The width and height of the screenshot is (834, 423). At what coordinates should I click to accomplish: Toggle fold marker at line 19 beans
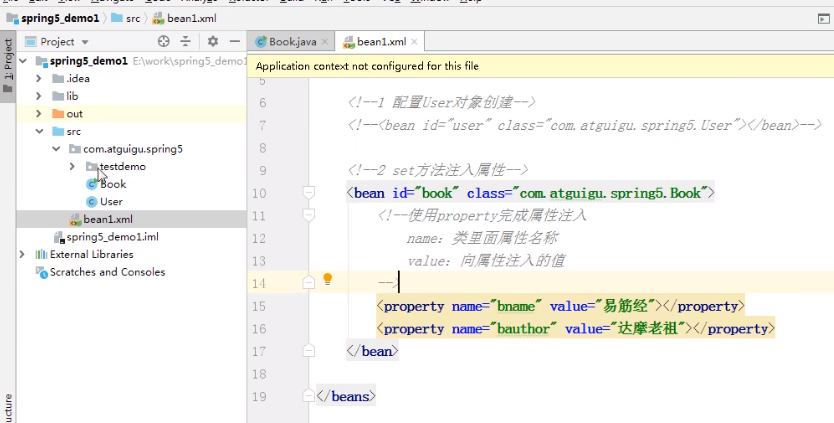[308, 396]
